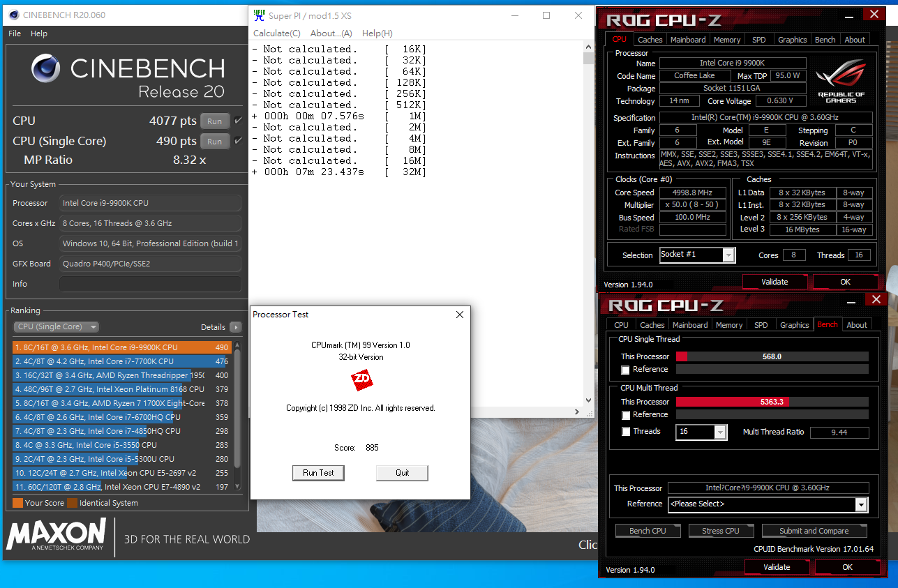The height and width of the screenshot is (588, 898).
Task: Toggle the Threads checkbox in CPU-Z Bench
Action: click(x=625, y=432)
